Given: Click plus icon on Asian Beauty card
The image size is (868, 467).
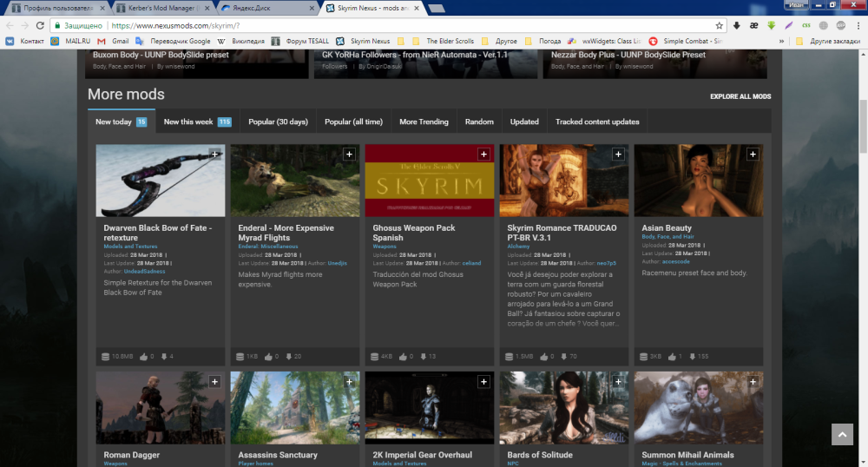Looking at the screenshot, I should tap(753, 155).
